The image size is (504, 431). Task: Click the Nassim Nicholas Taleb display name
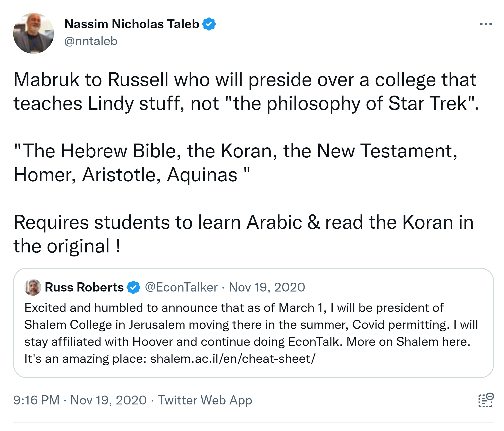(131, 24)
